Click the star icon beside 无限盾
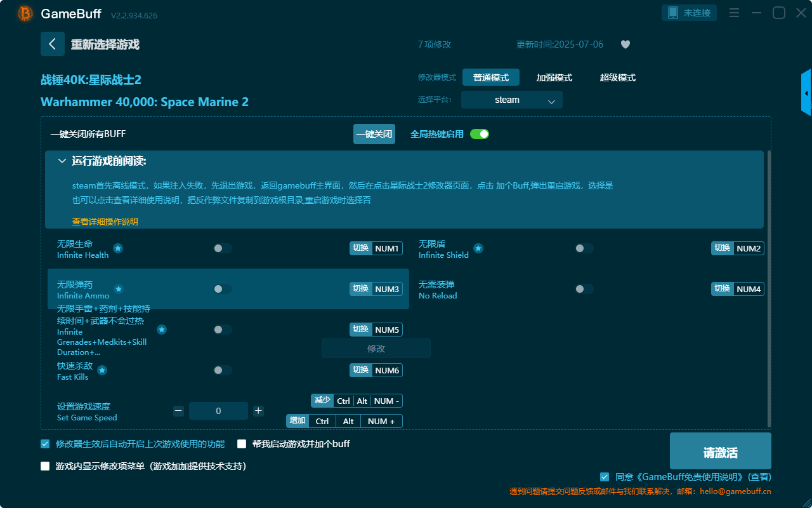Image resolution: width=812 pixels, height=508 pixels. (478, 248)
